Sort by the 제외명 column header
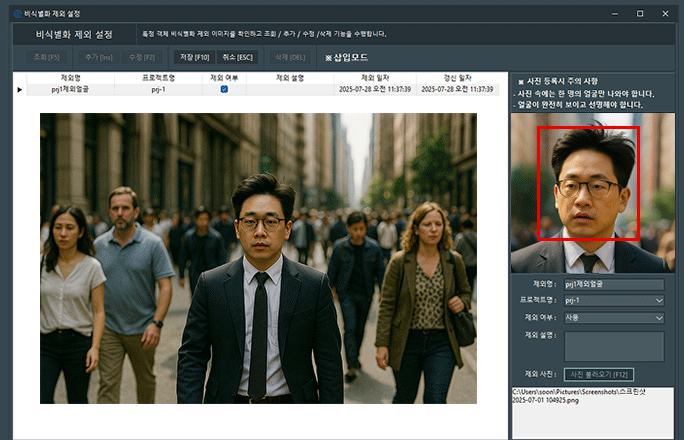This screenshot has width=684, height=440. 71,77
